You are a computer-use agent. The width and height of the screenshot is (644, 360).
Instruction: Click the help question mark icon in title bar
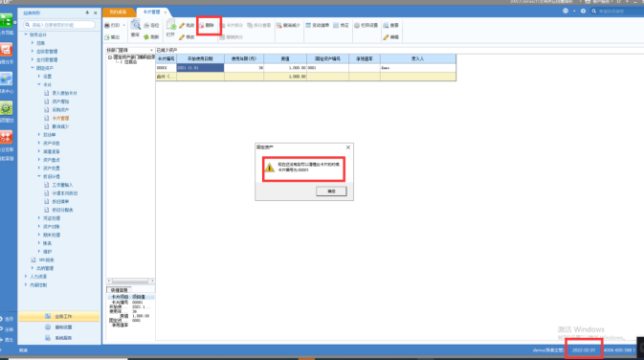pos(583,11)
